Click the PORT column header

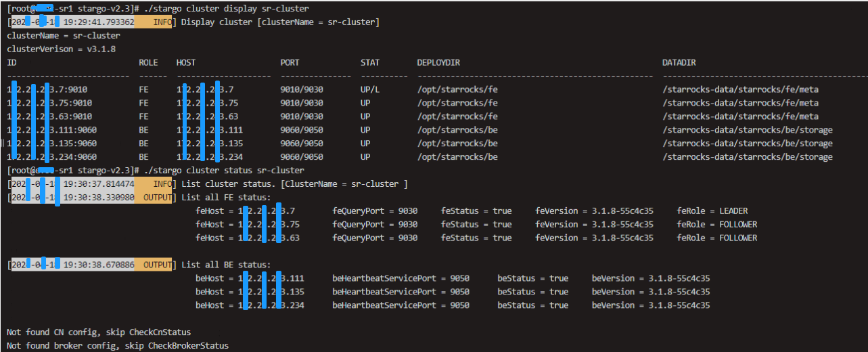coord(290,62)
